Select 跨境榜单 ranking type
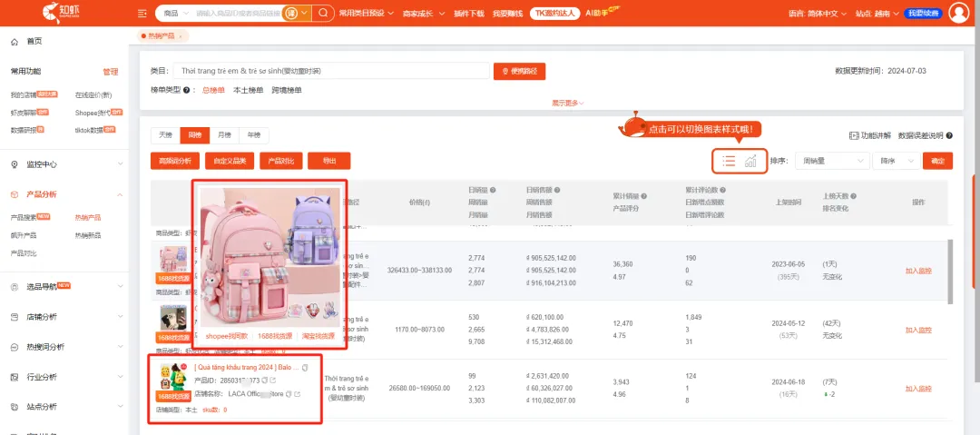 [x=286, y=91]
